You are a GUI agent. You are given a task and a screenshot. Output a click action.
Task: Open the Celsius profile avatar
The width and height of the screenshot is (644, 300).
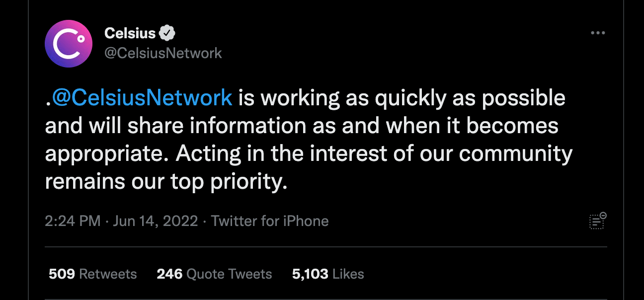[69, 44]
